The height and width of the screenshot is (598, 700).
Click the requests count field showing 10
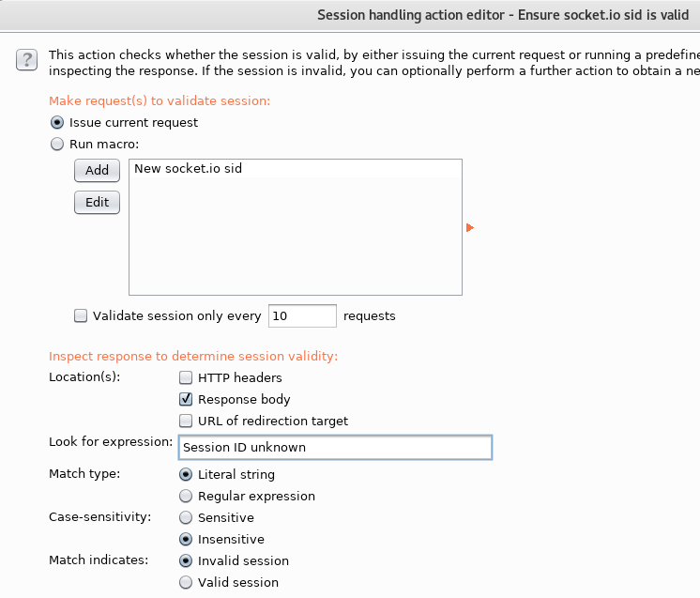302,315
